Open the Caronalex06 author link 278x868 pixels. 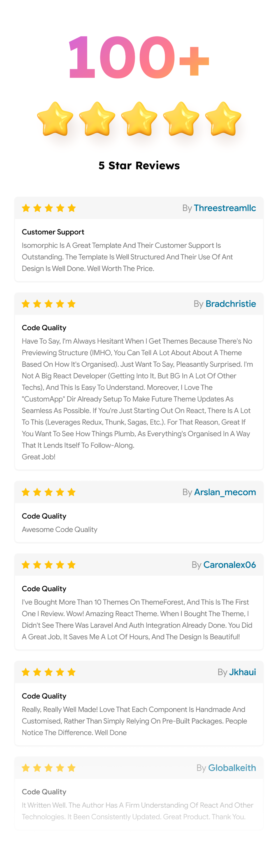229,564
